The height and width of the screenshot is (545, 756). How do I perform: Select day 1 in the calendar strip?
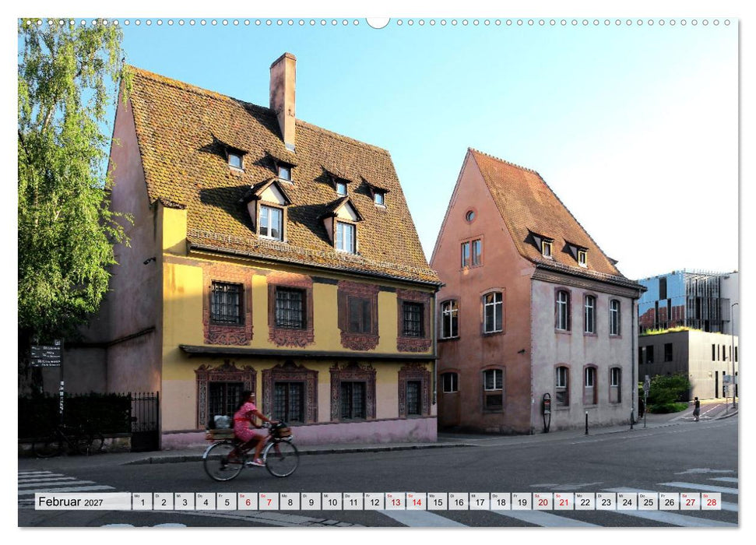[142, 501]
